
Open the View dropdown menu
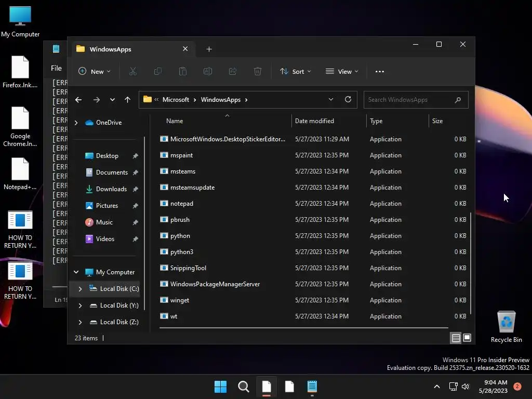pyautogui.click(x=342, y=71)
